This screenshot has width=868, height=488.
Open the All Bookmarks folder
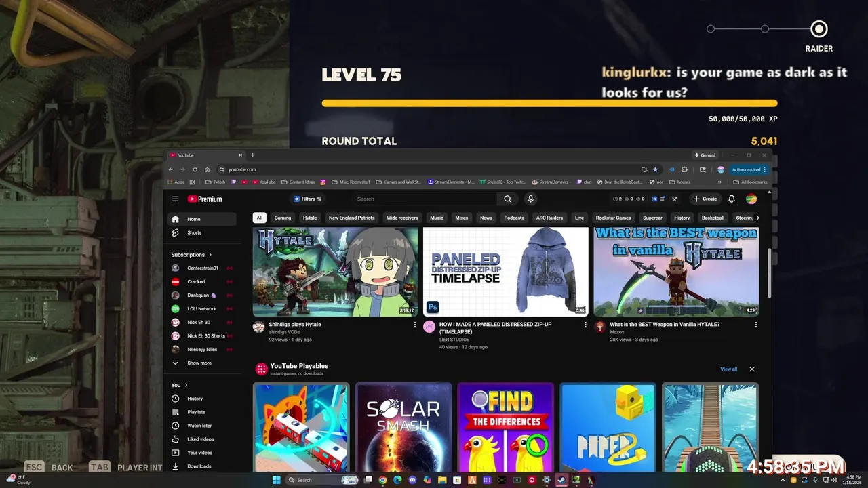click(x=750, y=182)
